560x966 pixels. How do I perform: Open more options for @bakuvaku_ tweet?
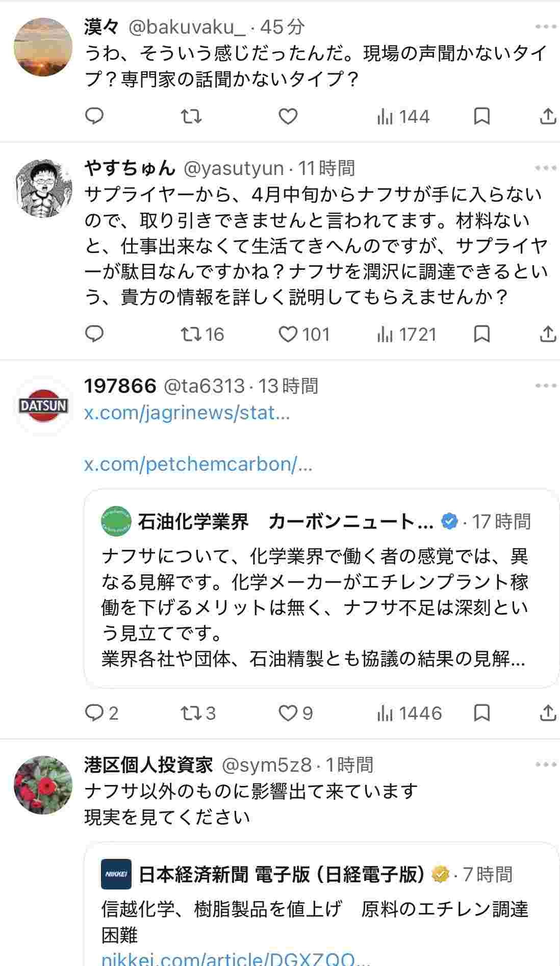point(546,27)
